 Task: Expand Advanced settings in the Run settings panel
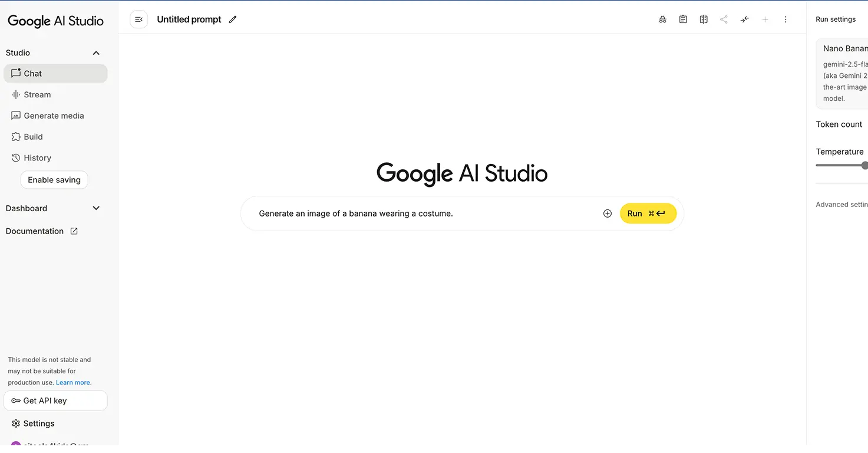click(x=841, y=205)
